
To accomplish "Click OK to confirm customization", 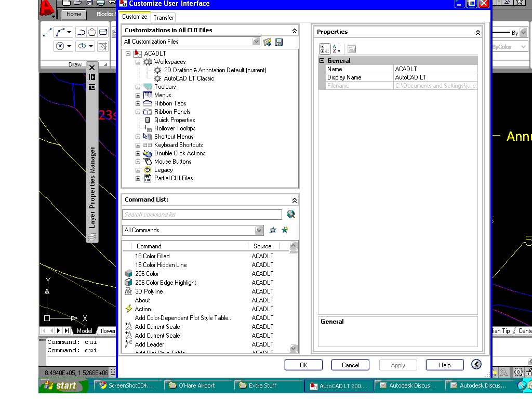I will [x=303, y=365].
